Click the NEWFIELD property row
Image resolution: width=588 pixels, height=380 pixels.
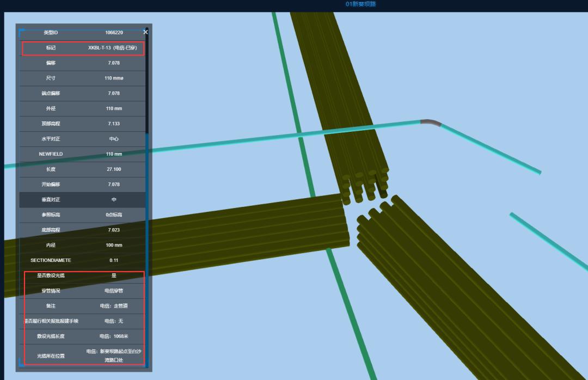[83, 154]
